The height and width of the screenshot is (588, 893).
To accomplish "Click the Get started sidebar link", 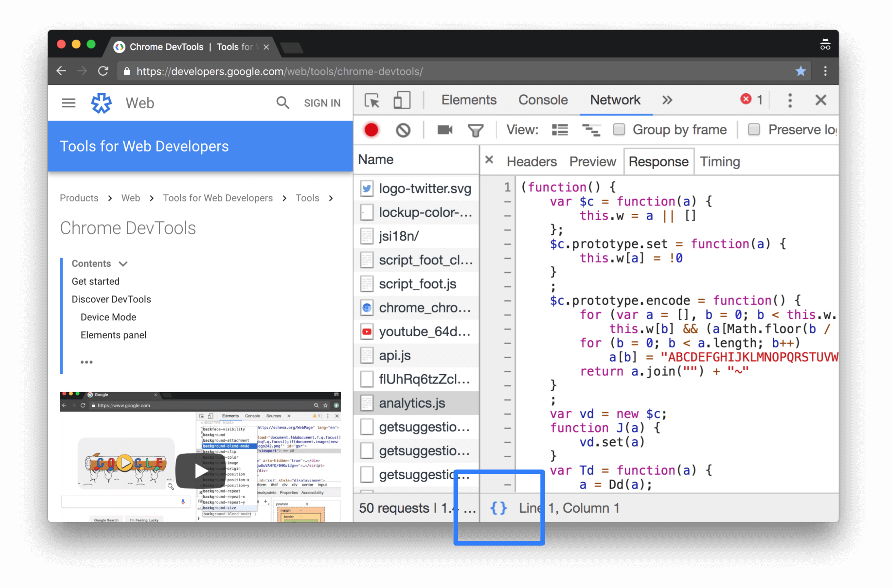I will click(x=96, y=281).
